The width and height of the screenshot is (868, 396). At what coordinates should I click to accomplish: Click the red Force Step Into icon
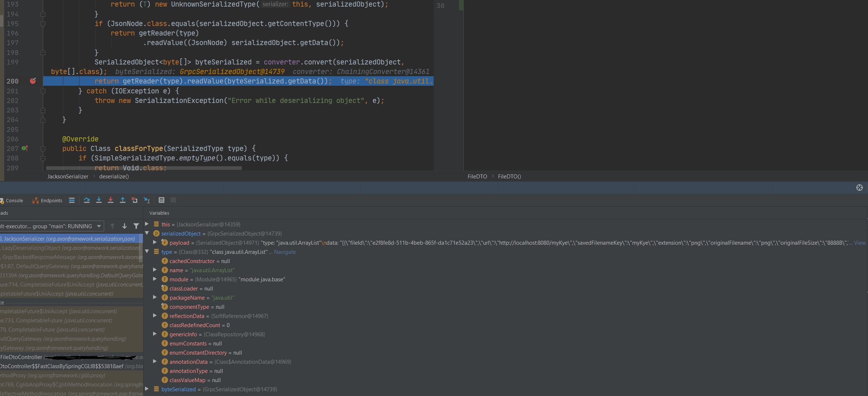(111, 200)
